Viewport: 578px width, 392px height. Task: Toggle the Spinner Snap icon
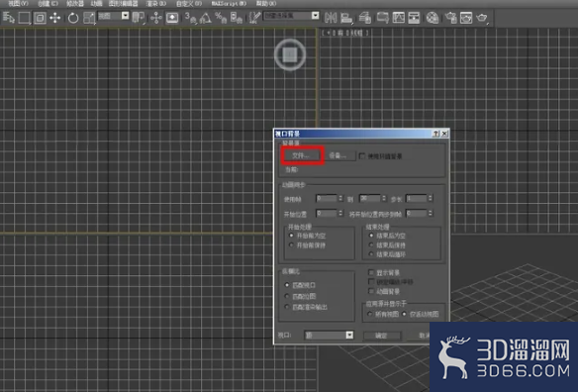[x=236, y=18]
